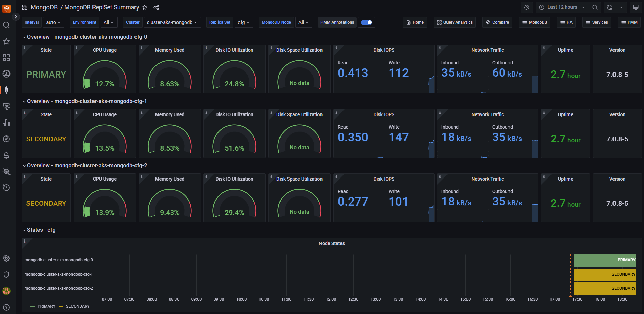Open the Alerting bell icon
Screen dimensions: 644x314
point(6,155)
